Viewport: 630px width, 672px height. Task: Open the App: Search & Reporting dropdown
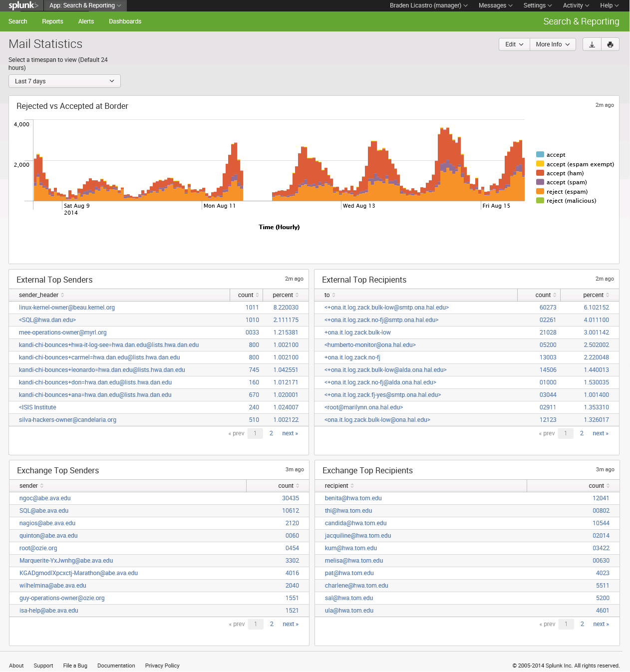[85, 5]
